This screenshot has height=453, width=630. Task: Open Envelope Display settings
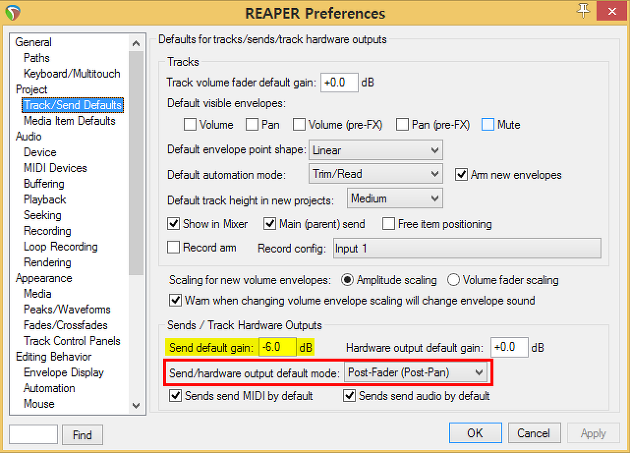click(63, 372)
